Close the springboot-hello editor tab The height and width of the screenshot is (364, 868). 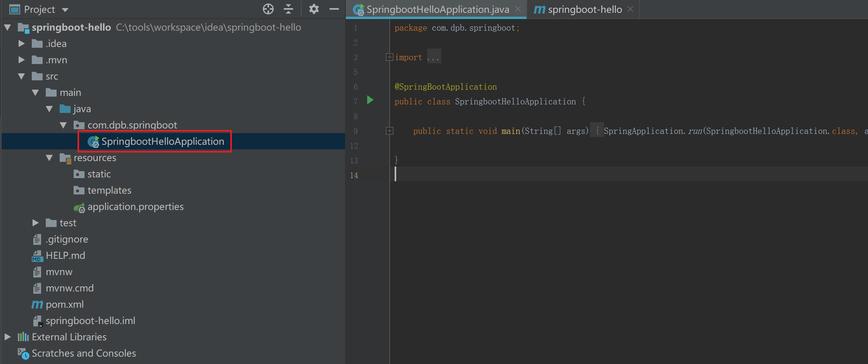[x=630, y=9]
